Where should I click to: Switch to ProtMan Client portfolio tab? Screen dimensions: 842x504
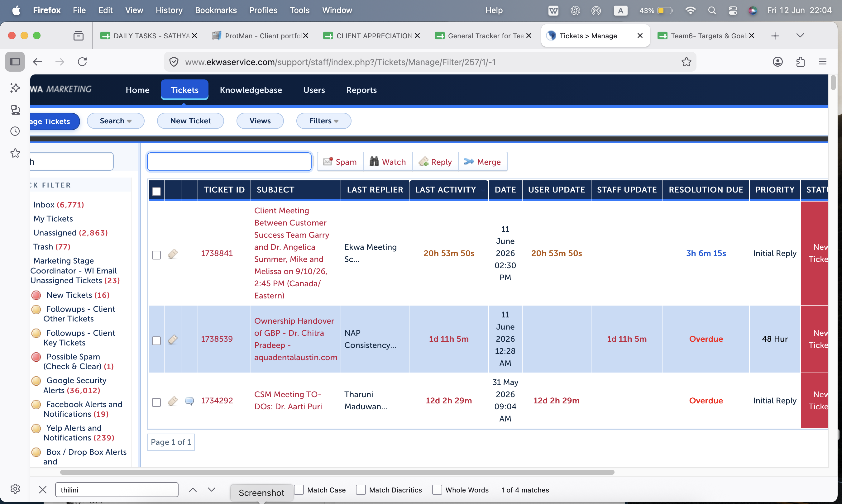(x=260, y=36)
